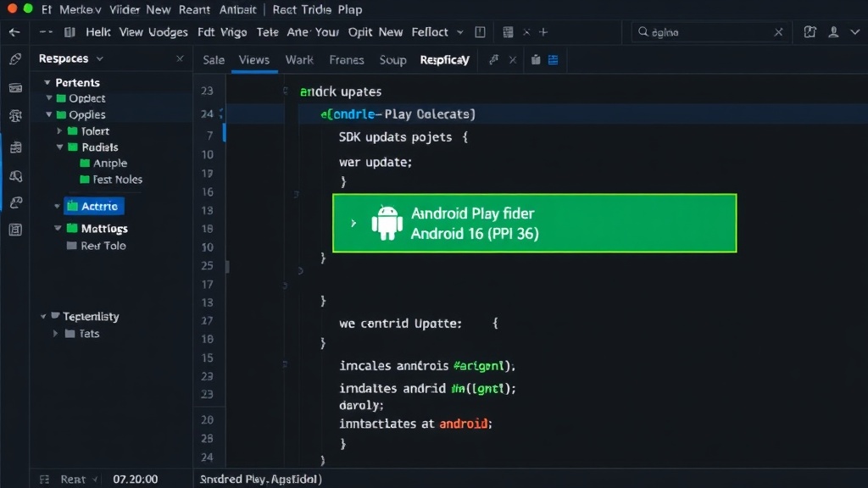
Task: Click line number 24 in the gutter
Action: [x=207, y=114]
